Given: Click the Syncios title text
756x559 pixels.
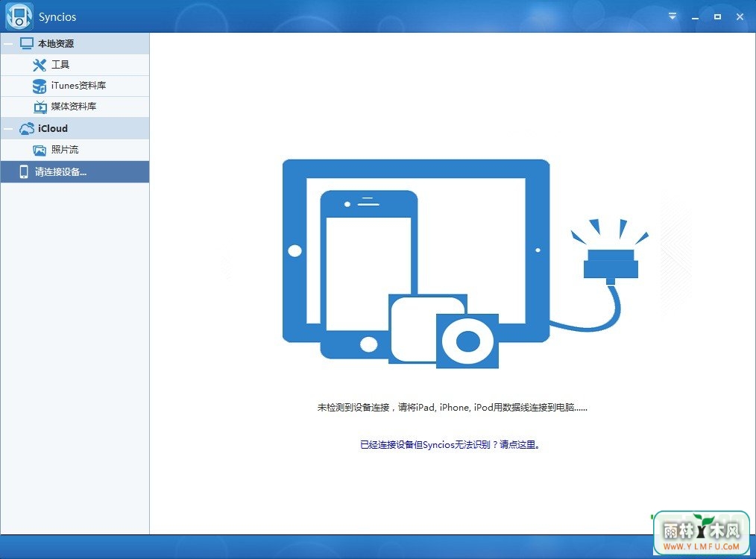Looking at the screenshot, I should tap(57, 17).
